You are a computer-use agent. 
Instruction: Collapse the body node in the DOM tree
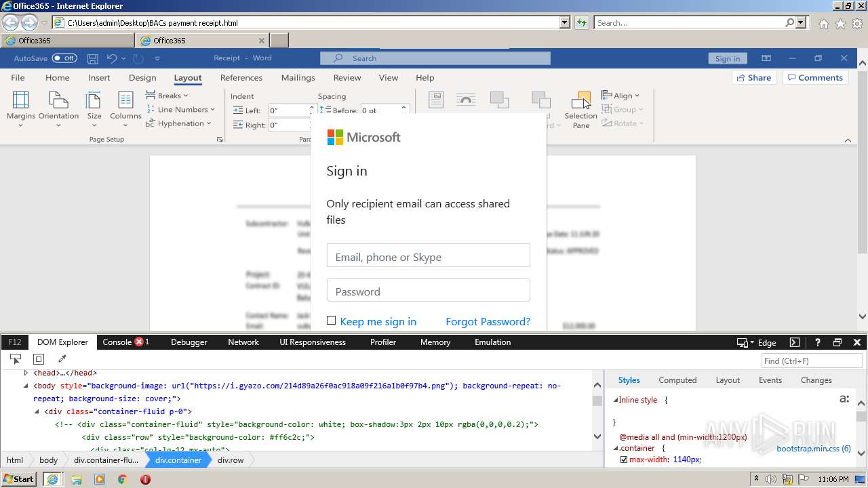pyautogui.click(x=26, y=386)
